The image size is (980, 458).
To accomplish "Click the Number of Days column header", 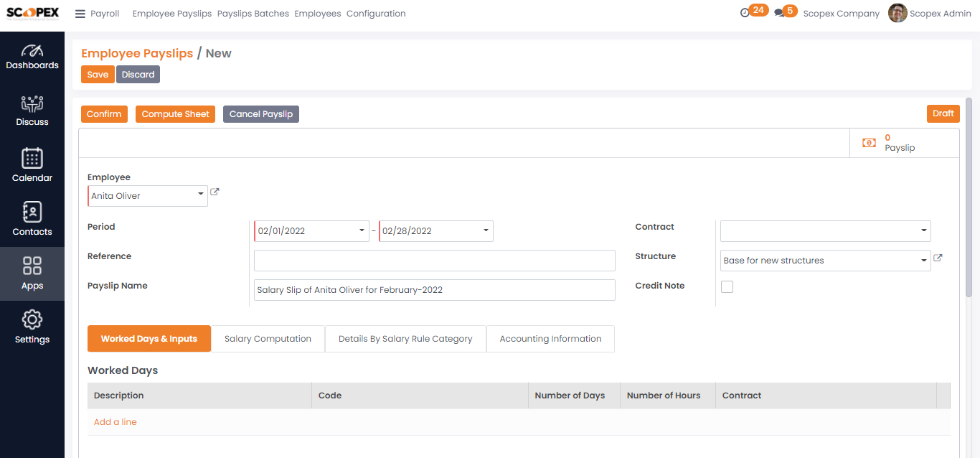I will 574,396.
